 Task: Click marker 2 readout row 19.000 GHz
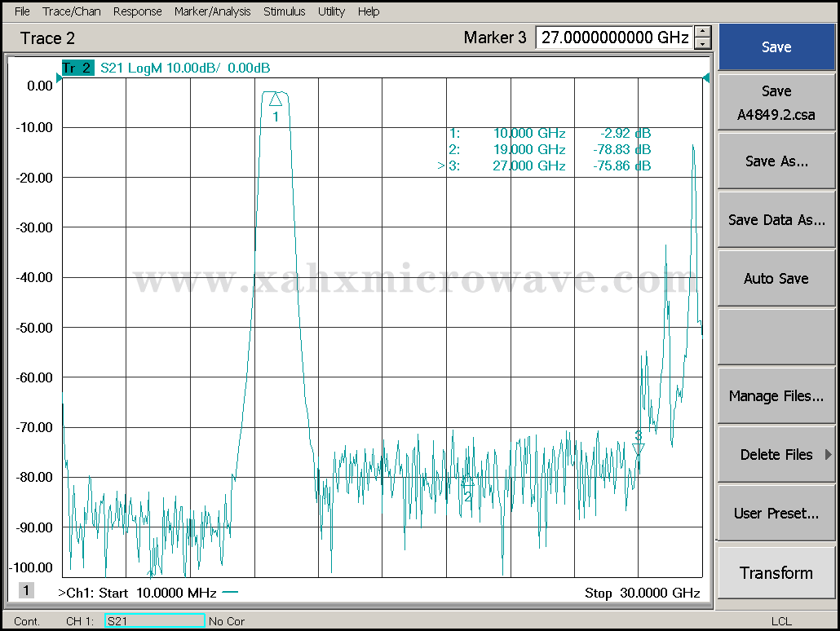[x=550, y=149]
